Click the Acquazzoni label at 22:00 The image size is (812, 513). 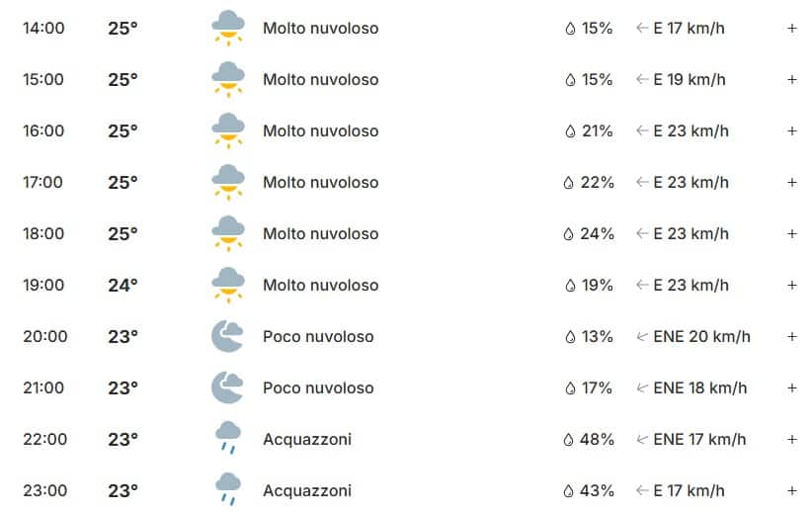tap(307, 440)
